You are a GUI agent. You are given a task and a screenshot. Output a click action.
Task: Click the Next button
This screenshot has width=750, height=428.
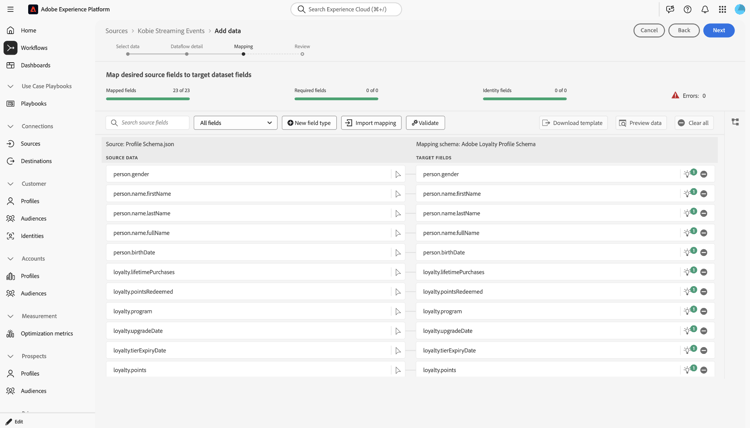click(x=719, y=30)
